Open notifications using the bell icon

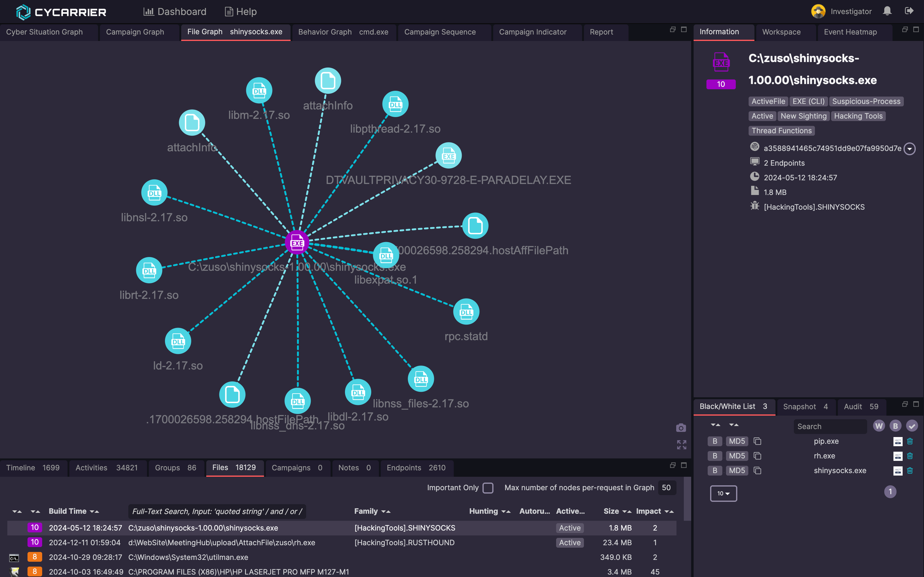[887, 11]
